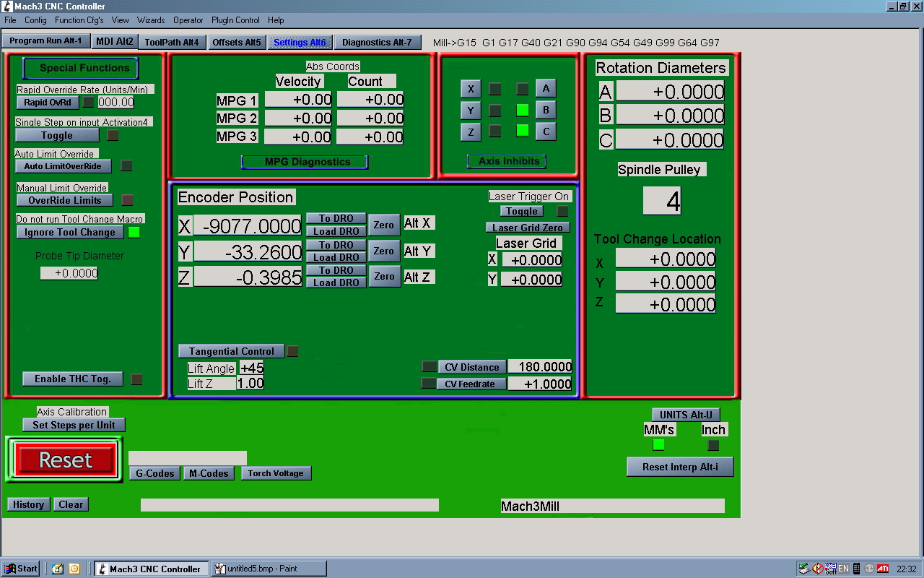Screen dimensions: 924x578
Task: Open the Paint window from taskbar
Action: point(268,569)
